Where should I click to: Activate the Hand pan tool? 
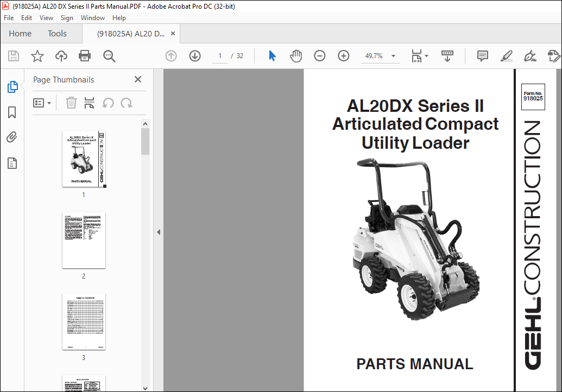pos(296,56)
